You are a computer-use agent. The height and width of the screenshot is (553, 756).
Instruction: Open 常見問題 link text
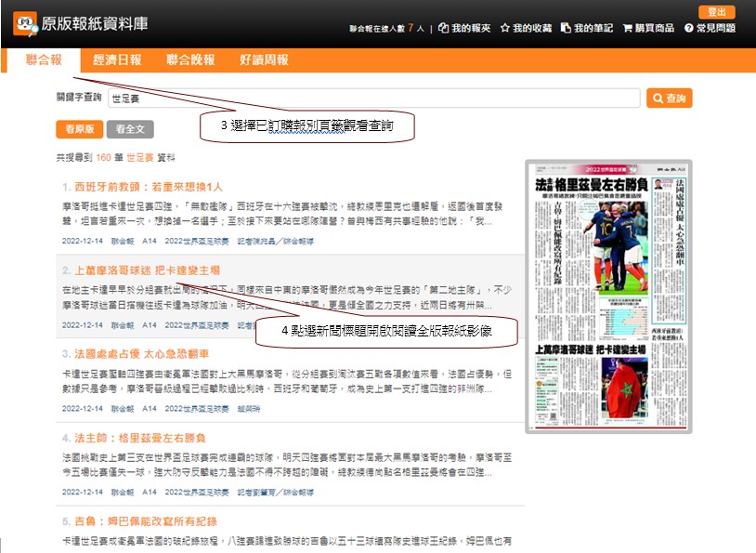point(716,28)
